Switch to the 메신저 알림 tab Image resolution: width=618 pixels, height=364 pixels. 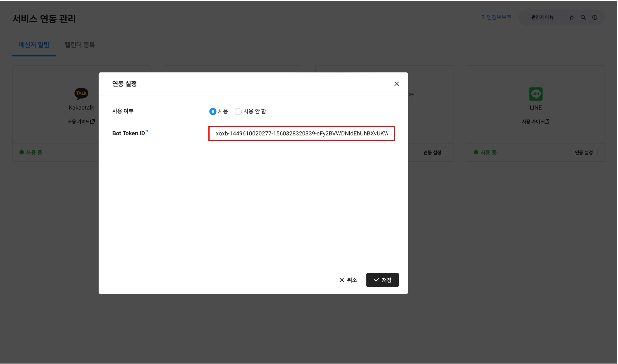[x=34, y=45]
